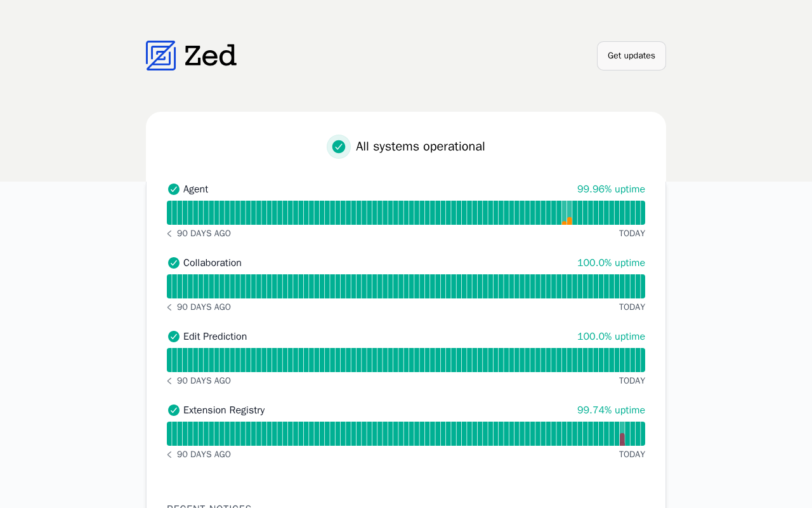Click the Edit Prediction status checkmark icon

click(x=174, y=337)
